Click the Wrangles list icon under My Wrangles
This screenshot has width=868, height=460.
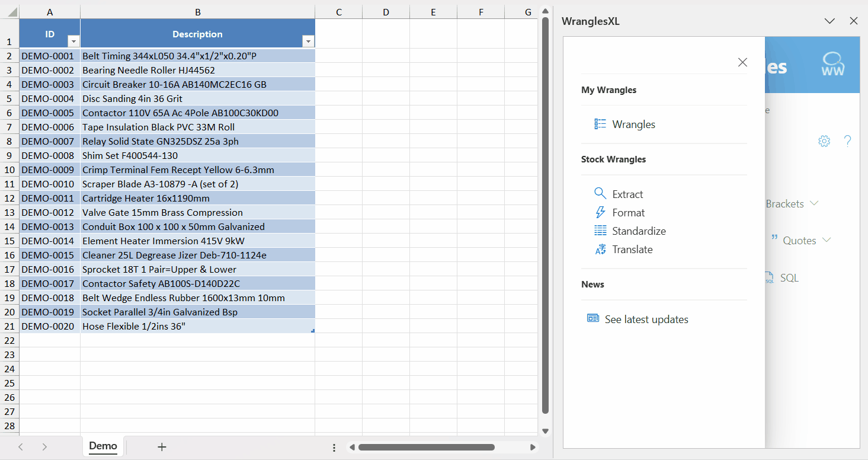[x=600, y=124]
